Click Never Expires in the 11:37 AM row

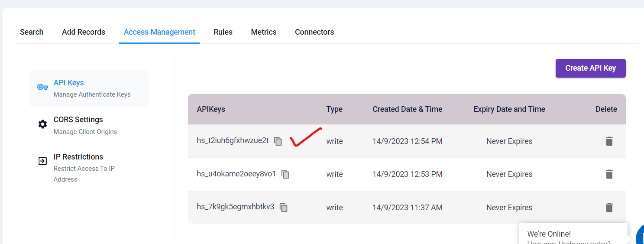(509, 208)
